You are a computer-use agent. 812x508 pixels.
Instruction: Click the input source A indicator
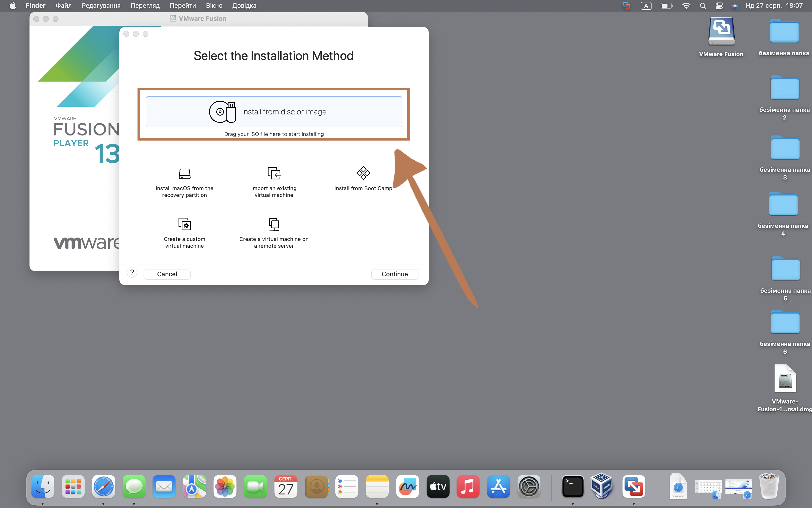[646, 6]
